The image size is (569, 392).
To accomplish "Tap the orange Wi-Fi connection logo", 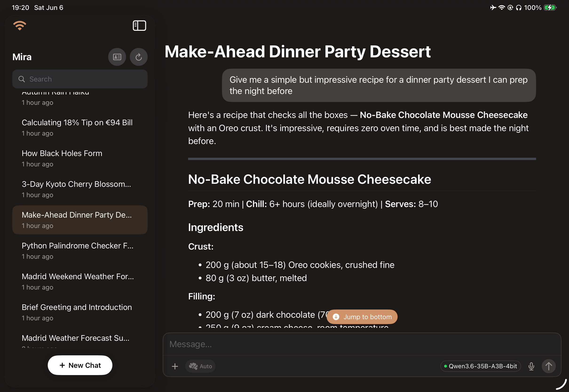I will click(x=20, y=26).
